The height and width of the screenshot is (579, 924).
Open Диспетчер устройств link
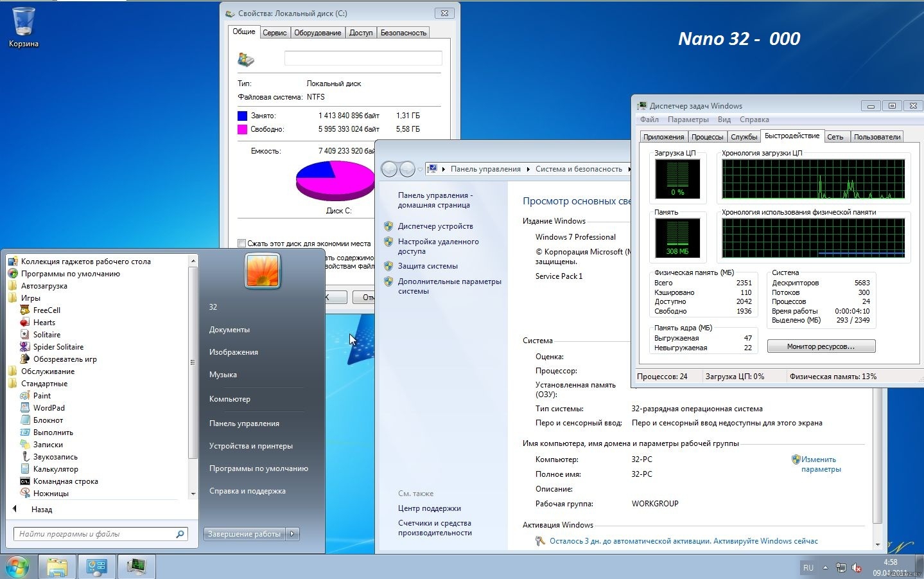coord(435,226)
